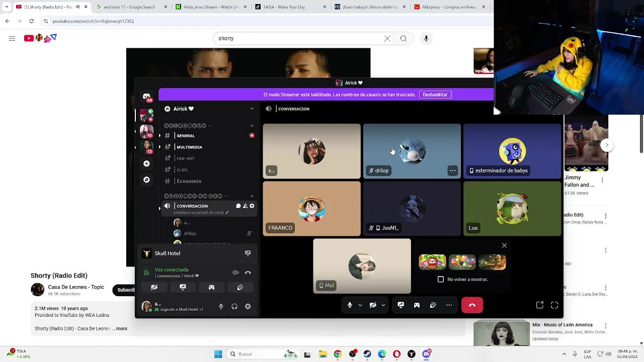Expand the Airick server menu arrow
Image resolution: width=644 pixels, height=362 pixels.
pos(252,109)
